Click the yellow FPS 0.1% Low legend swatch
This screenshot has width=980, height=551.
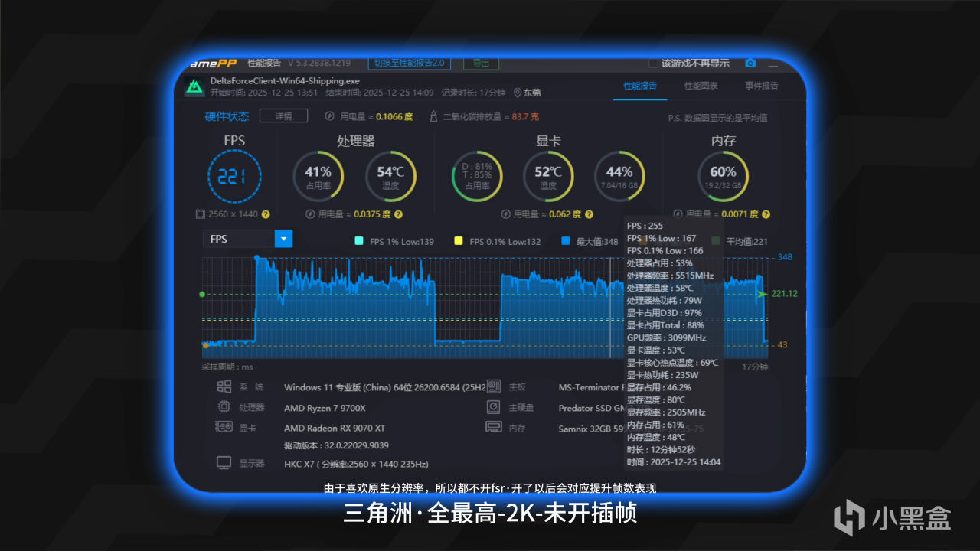click(x=459, y=241)
